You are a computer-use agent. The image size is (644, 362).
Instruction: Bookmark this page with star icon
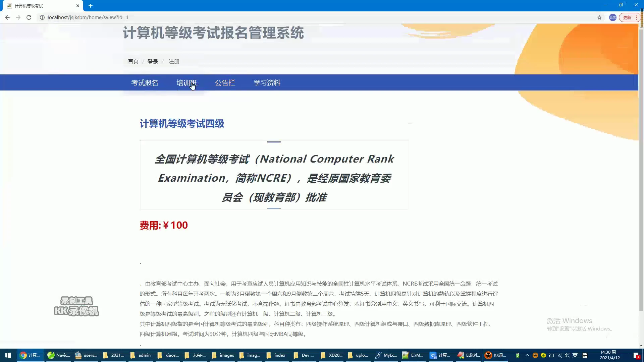click(599, 17)
